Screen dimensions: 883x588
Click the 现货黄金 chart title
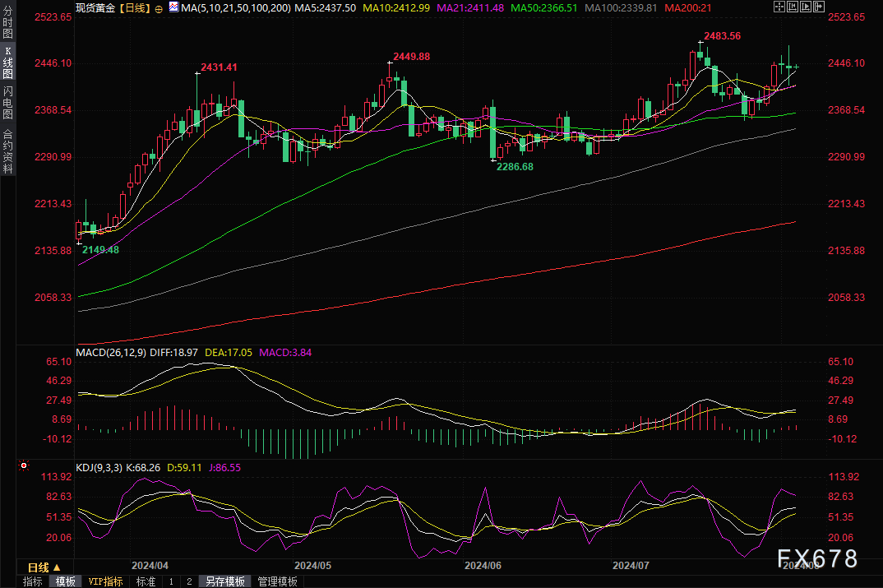pos(95,8)
